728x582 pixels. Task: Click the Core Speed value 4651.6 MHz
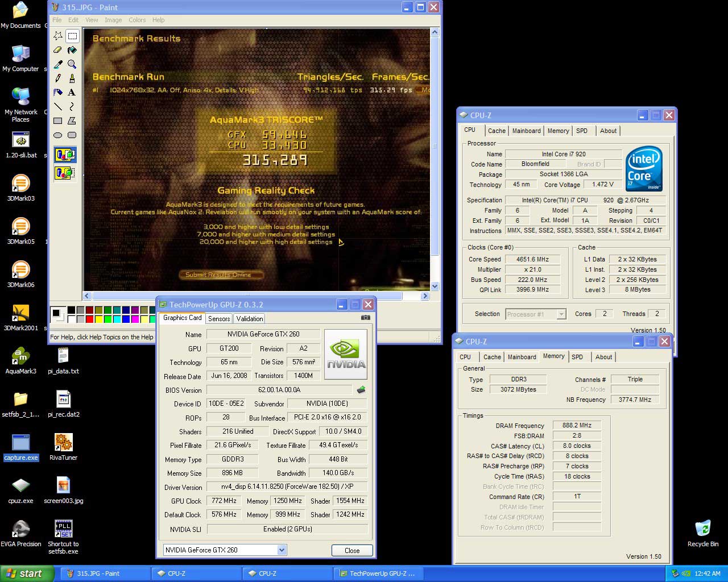tap(532, 259)
